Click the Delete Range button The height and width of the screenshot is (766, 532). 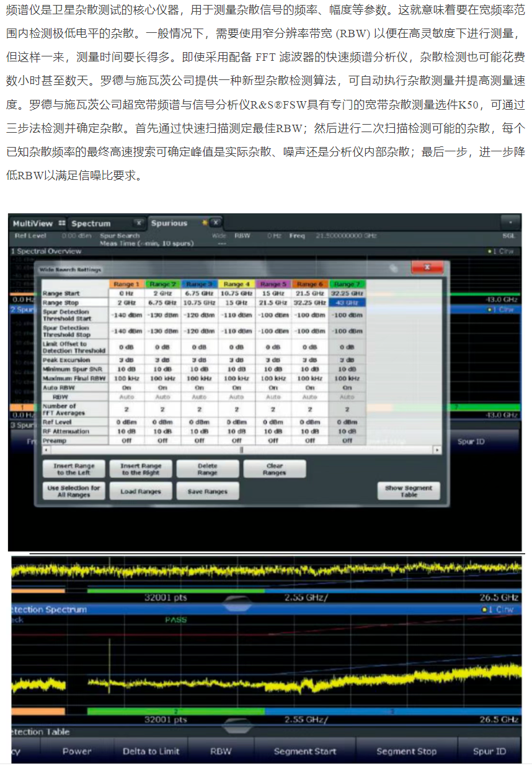[x=207, y=469]
